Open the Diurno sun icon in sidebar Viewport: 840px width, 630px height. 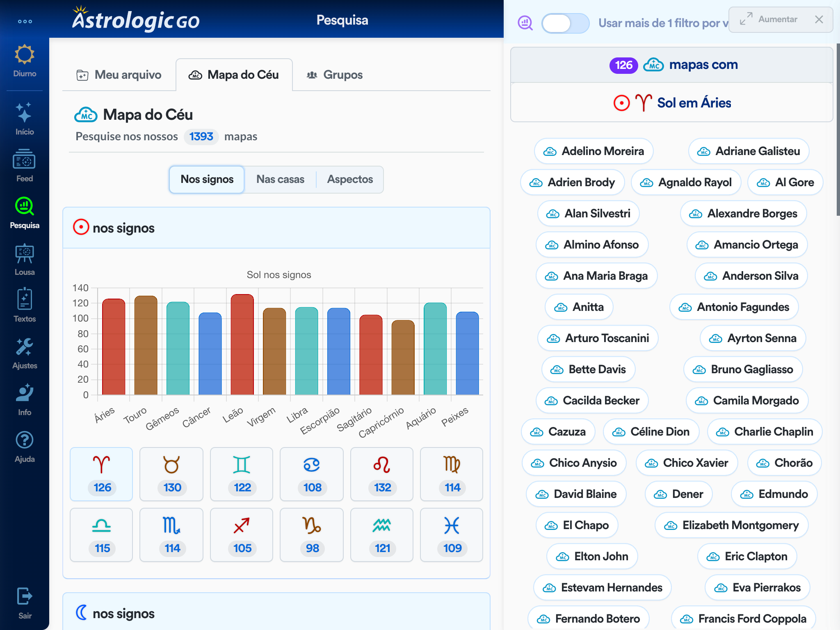pos(25,60)
